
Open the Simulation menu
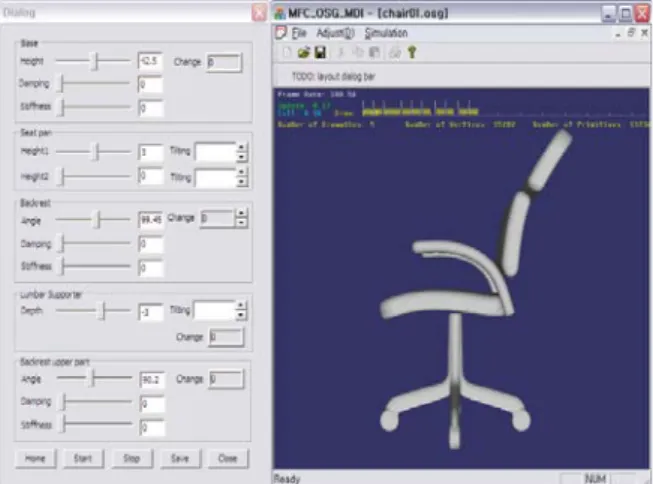[x=386, y=33]
